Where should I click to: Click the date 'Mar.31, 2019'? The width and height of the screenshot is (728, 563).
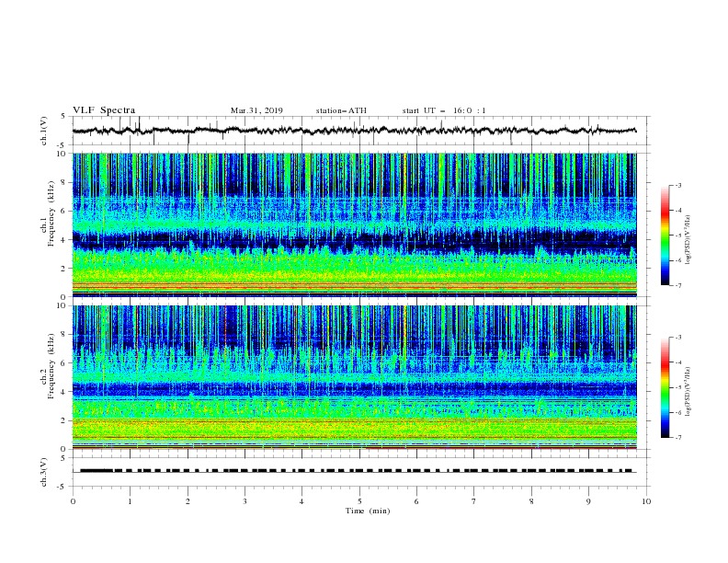tap(256, 110)
